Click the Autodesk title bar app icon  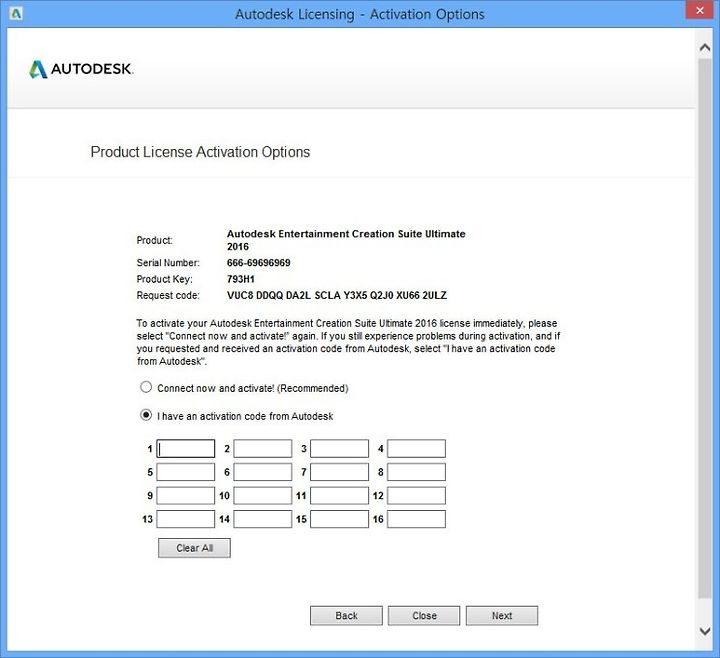click(x=16, y=13)
